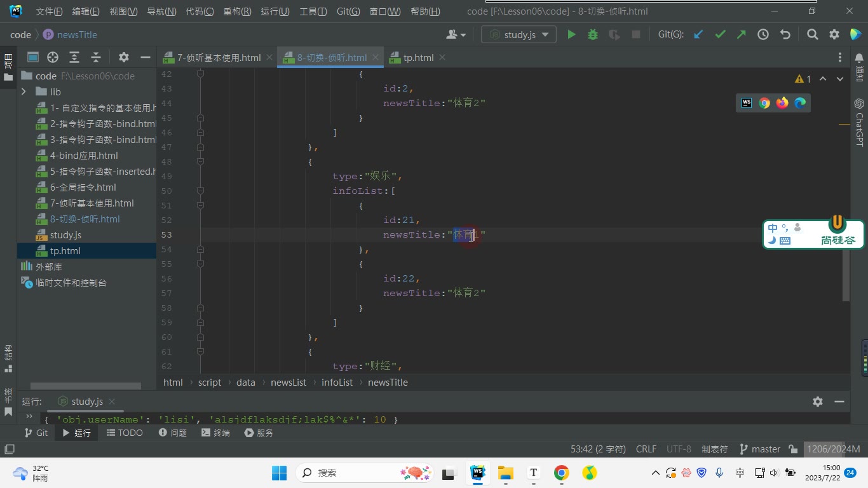
Task: Open the TODO tool window
Action: click(125, 432)
